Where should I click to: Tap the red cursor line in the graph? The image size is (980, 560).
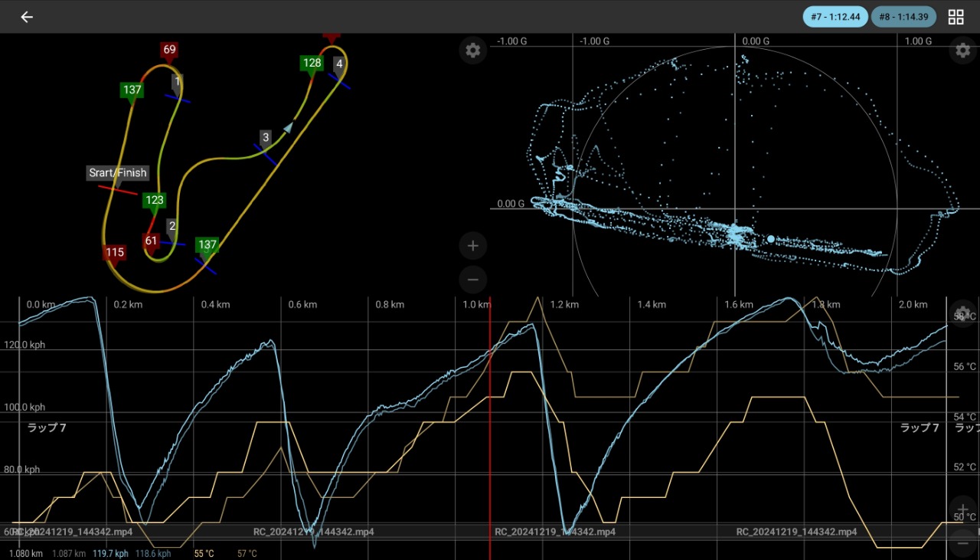(x=490, y=427)
